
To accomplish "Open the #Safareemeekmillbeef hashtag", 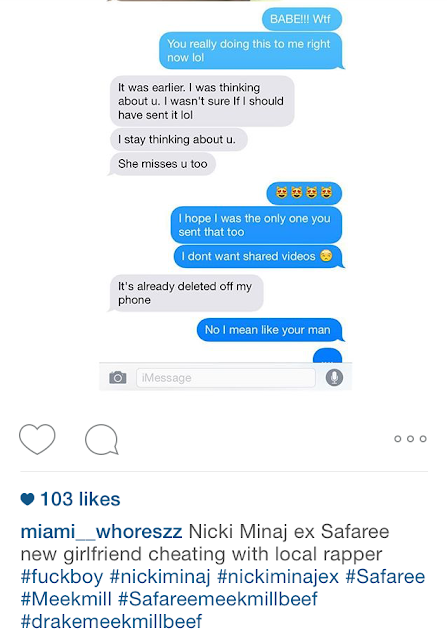I will tap(218, 599).
